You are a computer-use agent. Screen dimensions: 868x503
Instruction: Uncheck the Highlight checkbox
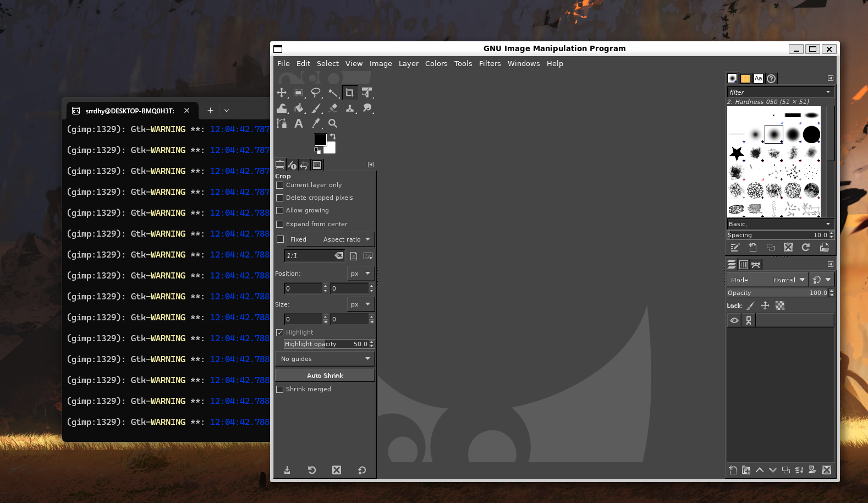tap(280, 332)
